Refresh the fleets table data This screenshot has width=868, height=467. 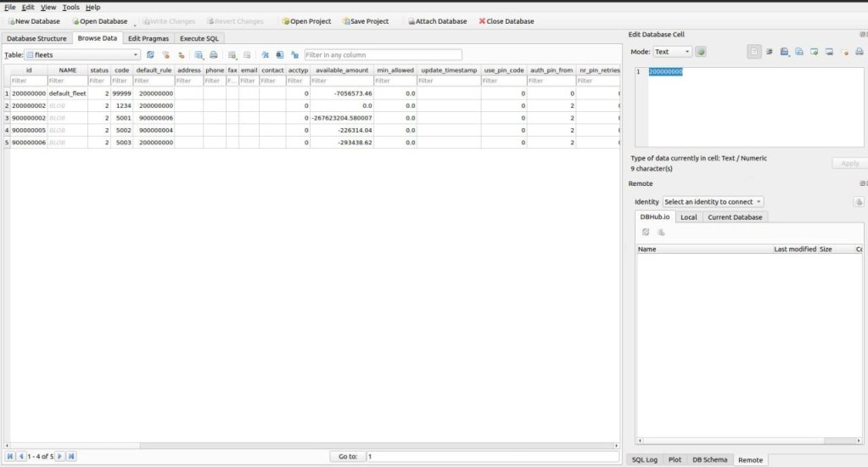point(150,54)
